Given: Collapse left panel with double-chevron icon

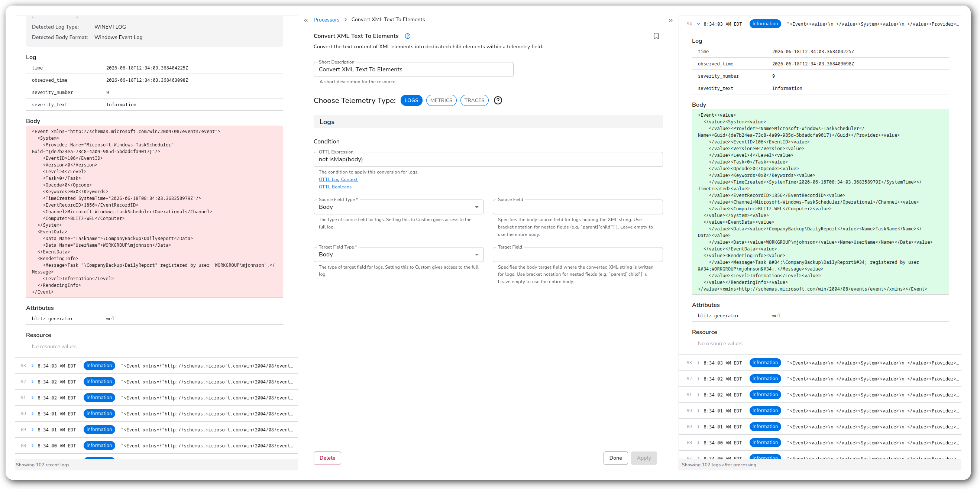Looking at the screenshot, I should tap(306, 20).
